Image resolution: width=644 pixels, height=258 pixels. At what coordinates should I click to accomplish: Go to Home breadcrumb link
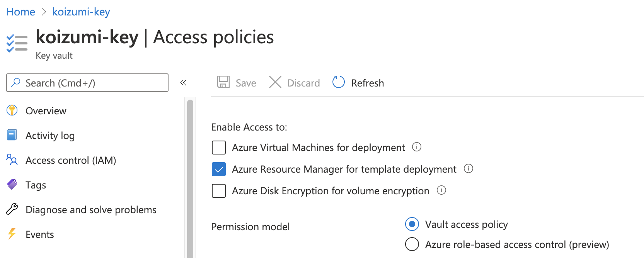click(21, 12)
